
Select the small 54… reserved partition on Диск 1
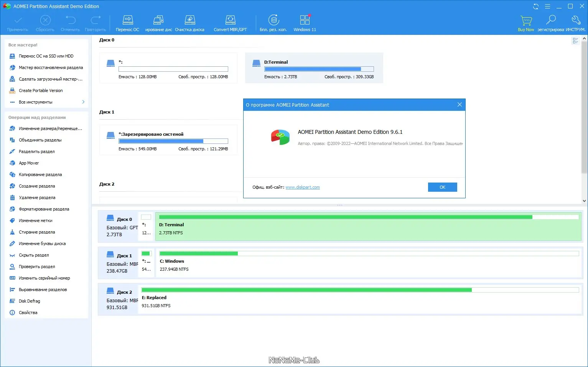[146, 263]
